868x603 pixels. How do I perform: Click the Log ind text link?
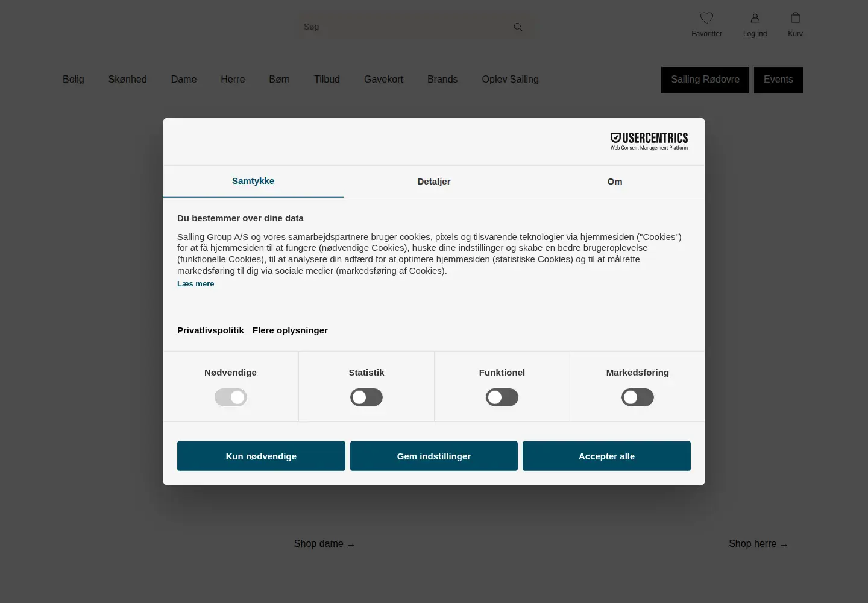[x=755, y=34]
